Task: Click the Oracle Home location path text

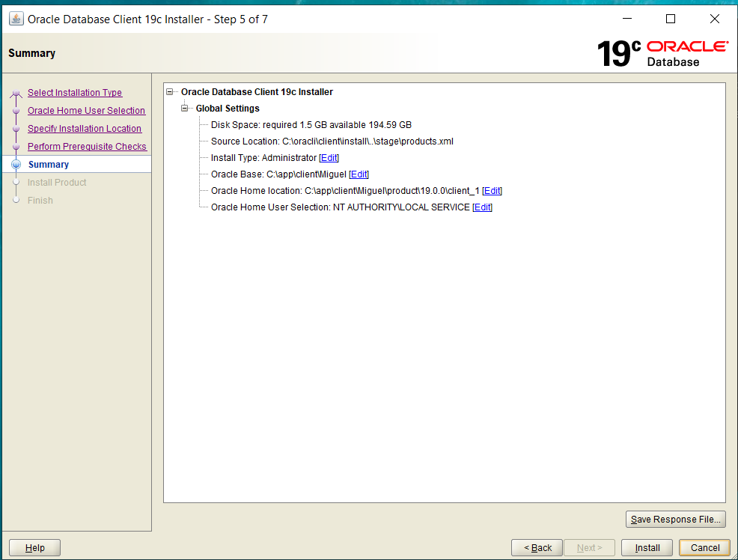Action: (x=345, y=191)
